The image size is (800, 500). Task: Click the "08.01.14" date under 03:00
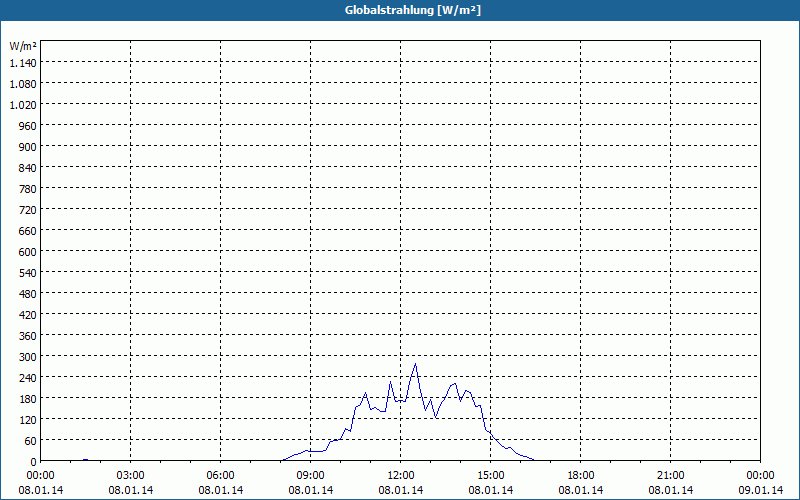(x=131, y=490)
